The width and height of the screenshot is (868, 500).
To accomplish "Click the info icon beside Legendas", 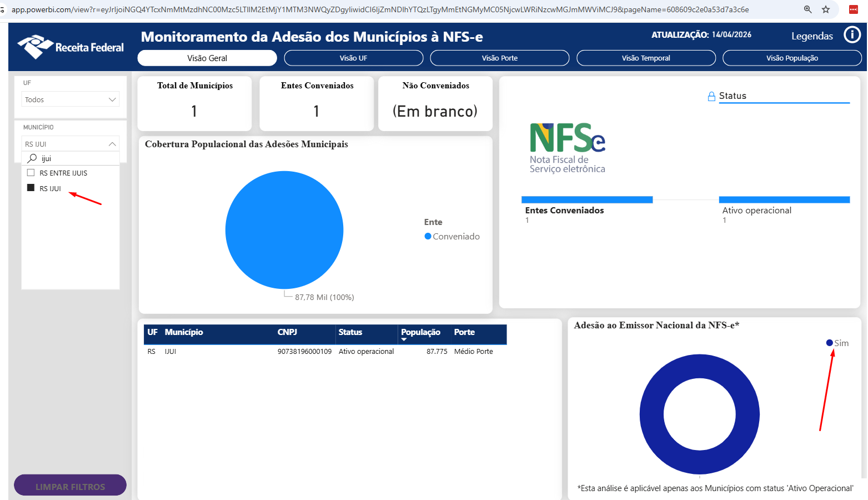I will click(852, 35).
